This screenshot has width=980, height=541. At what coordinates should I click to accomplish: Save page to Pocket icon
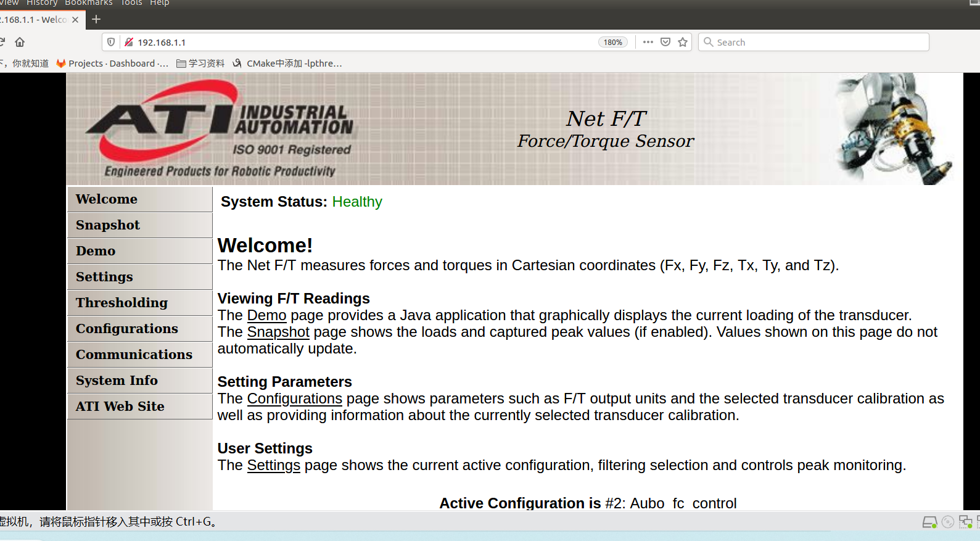[665, 42]
